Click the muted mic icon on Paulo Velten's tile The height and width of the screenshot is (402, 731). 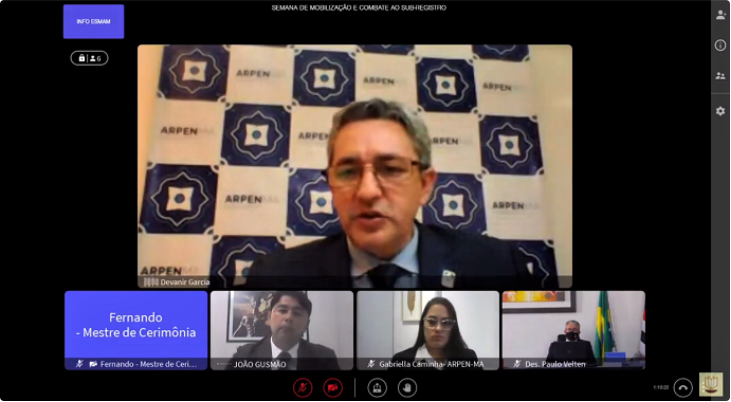(x=517, y=364)
